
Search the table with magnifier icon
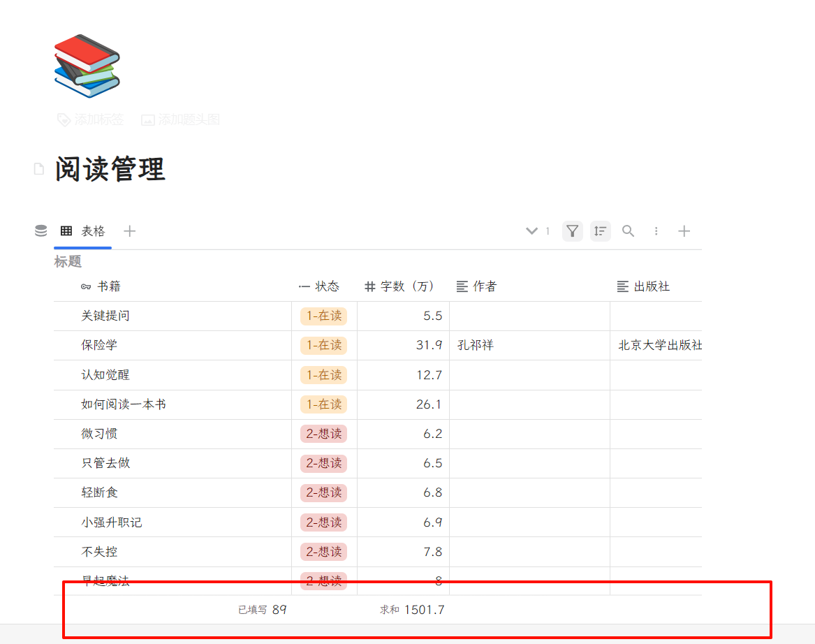pos(628,230)
